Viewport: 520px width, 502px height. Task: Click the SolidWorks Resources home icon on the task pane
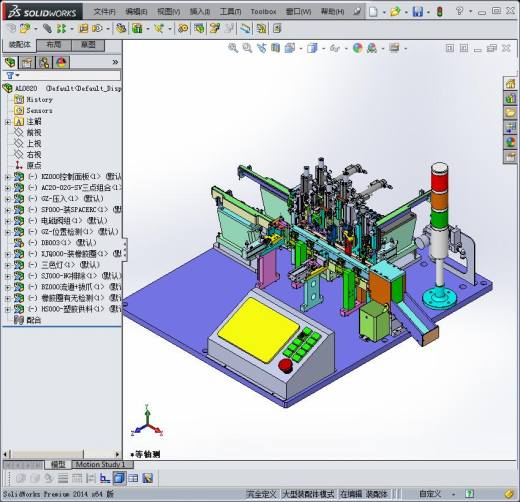pyautogui.click(x=510, y=84)
